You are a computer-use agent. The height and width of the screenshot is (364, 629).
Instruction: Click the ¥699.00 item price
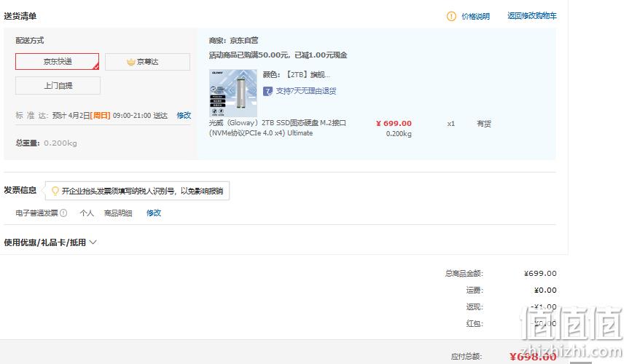pos(394,123)
